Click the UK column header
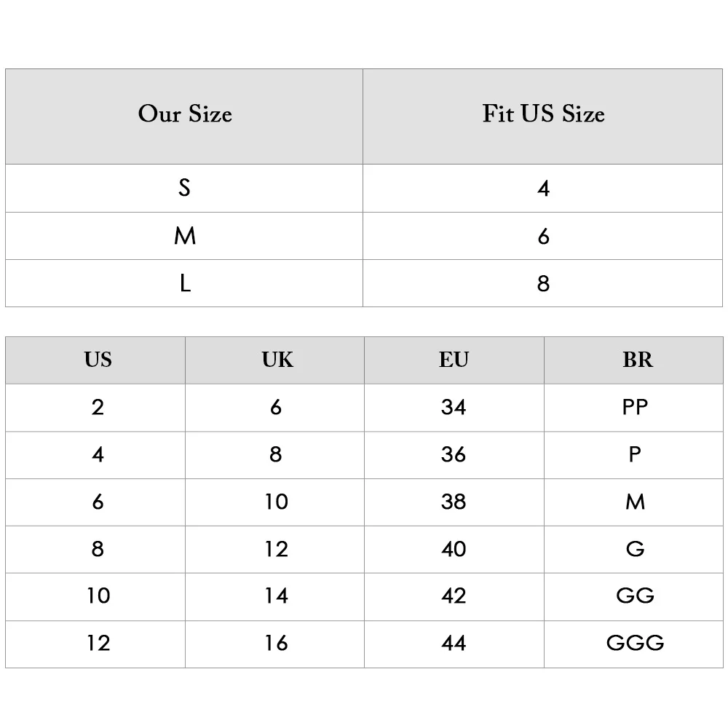The height and width of the screenshot is (728, 728). 276,360
